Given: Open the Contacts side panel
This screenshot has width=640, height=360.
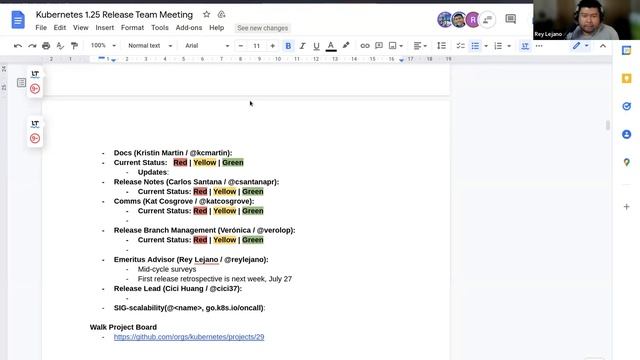Looking at the screenshot, I should pos(627,134).
